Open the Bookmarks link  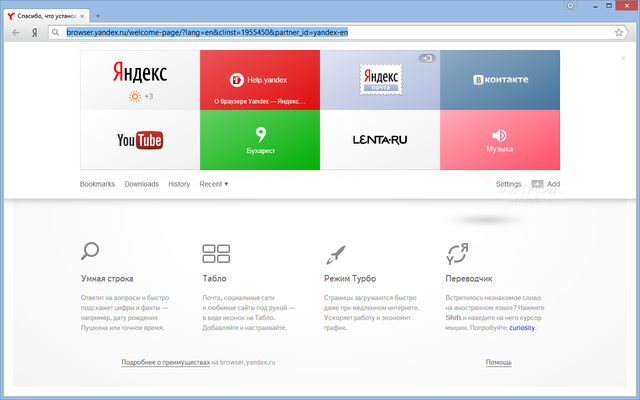(x=97, y=184)
